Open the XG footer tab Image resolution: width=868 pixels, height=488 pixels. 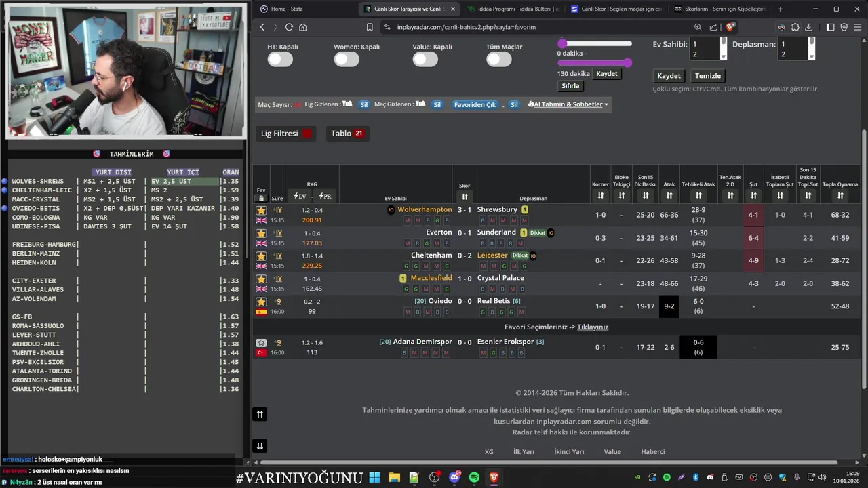489,451
